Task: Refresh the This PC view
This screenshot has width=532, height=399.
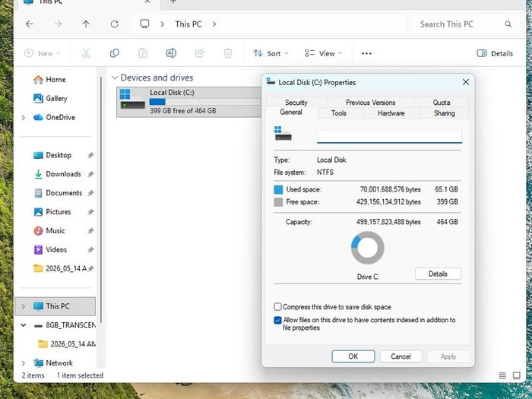Action: click(114, 24)
